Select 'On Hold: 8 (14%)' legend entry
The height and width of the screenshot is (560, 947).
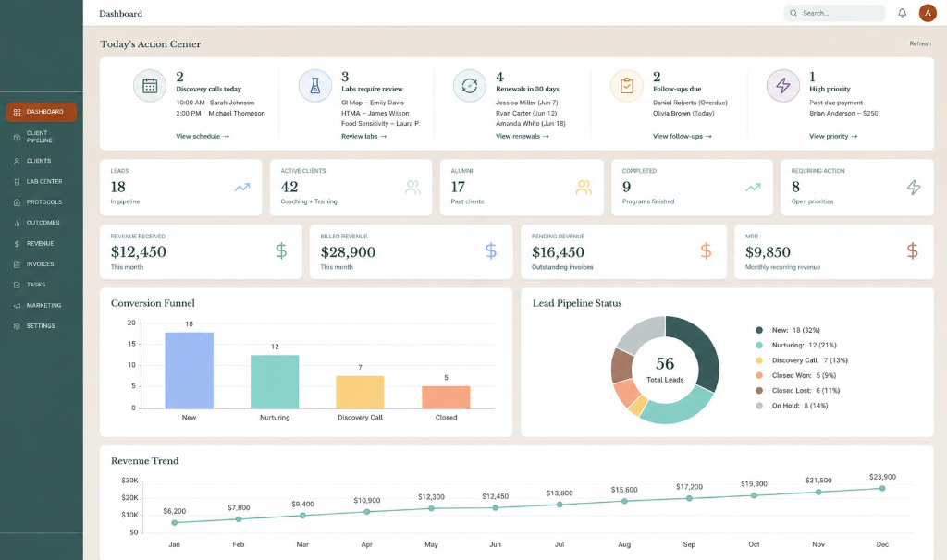pyautogui.click(x=792, y=406)
